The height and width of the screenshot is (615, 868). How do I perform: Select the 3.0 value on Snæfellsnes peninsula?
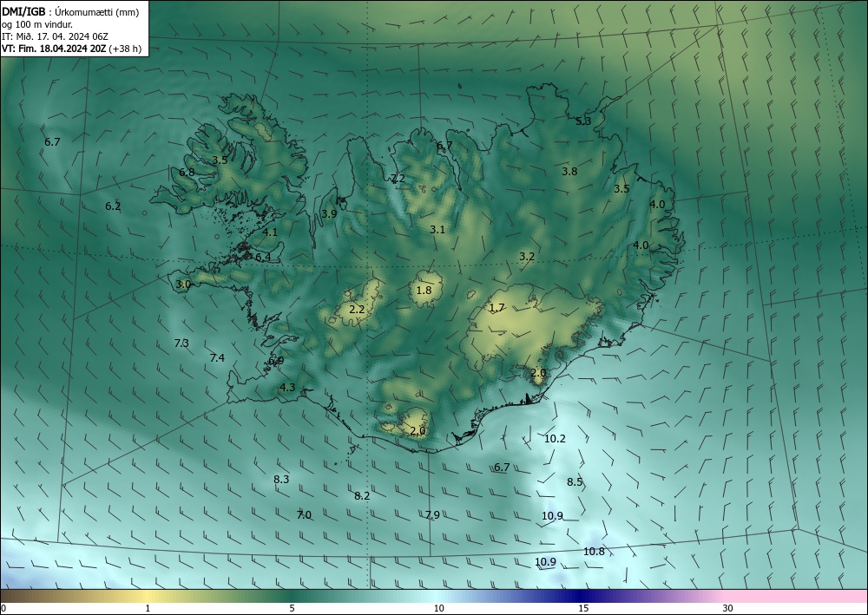pyautogui.click(x=183, y=285)
